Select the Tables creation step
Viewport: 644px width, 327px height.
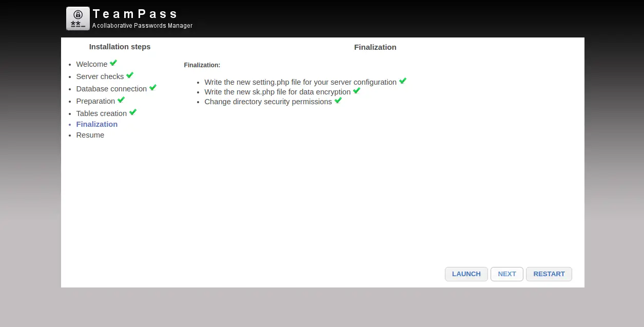pos(102,113)
